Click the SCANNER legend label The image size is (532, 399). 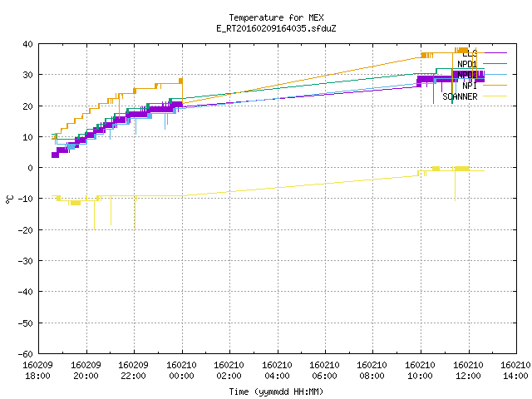[x=460, y=96]
